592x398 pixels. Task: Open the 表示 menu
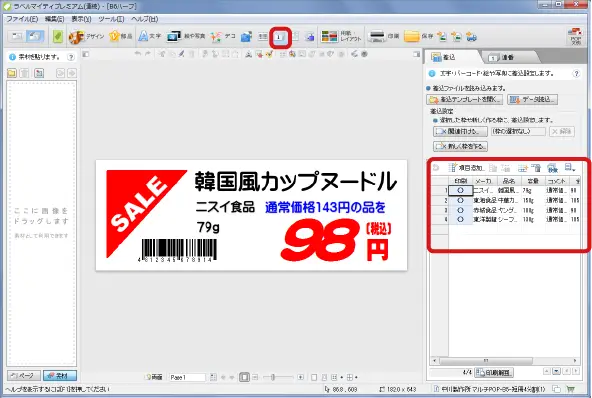pos(81,19)
